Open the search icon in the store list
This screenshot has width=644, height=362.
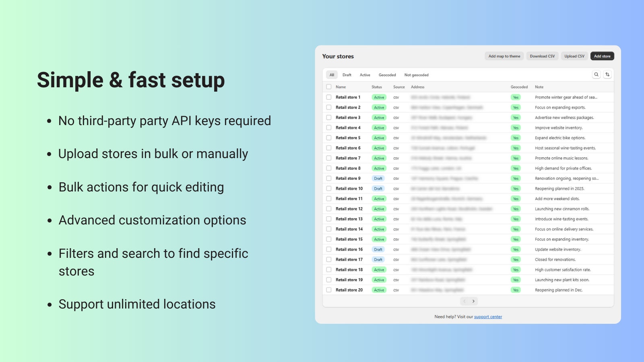[x=596, y=74]
